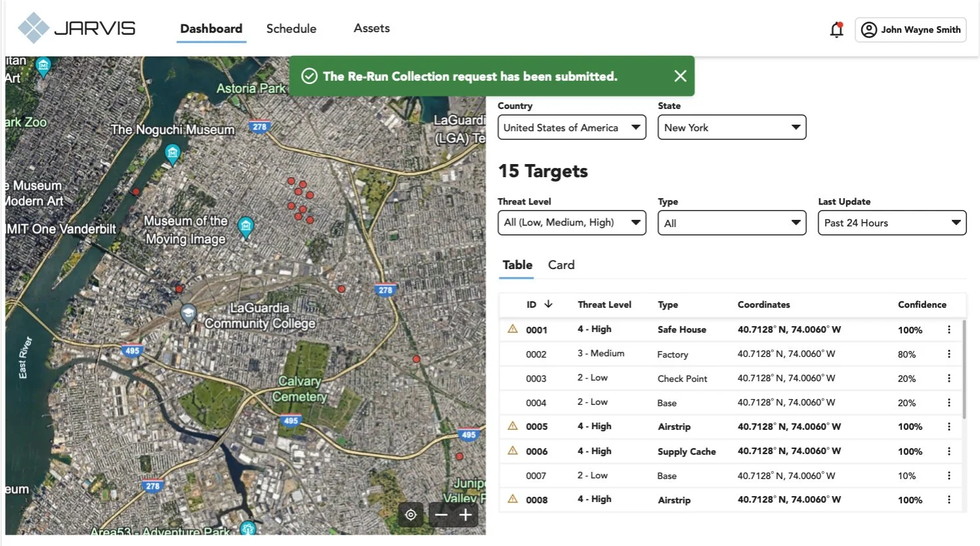Click '80%' confidence value
Viewport: 980px width, 546px height.
click(x=906, y=354)
